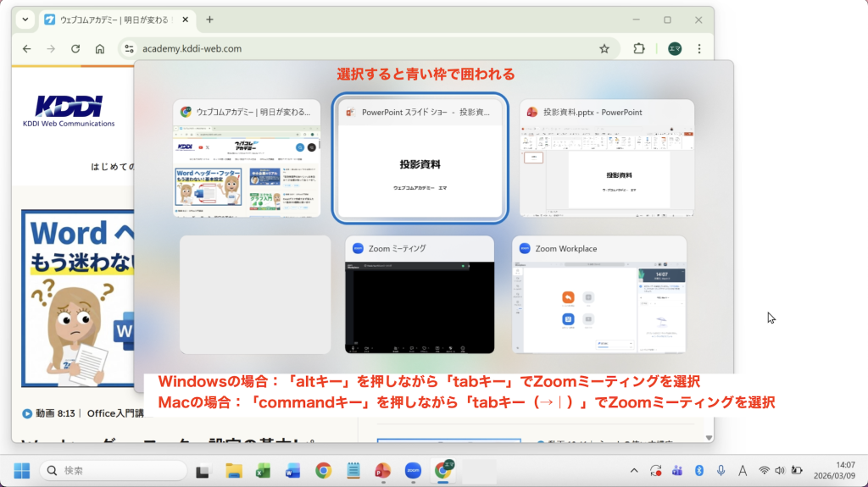Go back in Chrome browser

click(x=26, y=49)
